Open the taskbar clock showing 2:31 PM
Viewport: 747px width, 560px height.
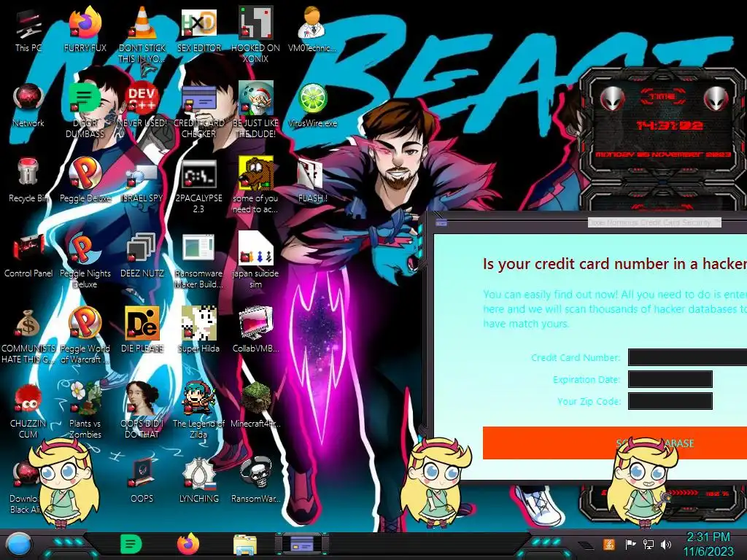click(x=708, y=544)
